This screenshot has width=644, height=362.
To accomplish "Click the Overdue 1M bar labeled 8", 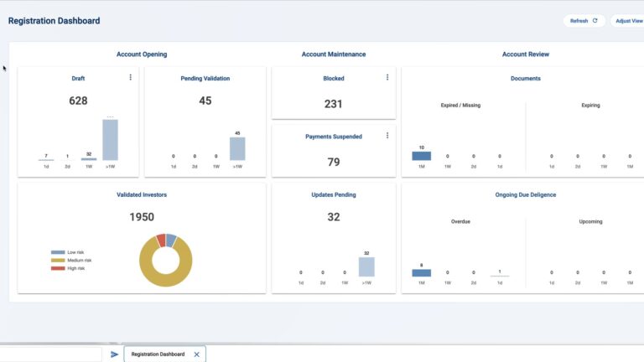I will tap(422, 272).
